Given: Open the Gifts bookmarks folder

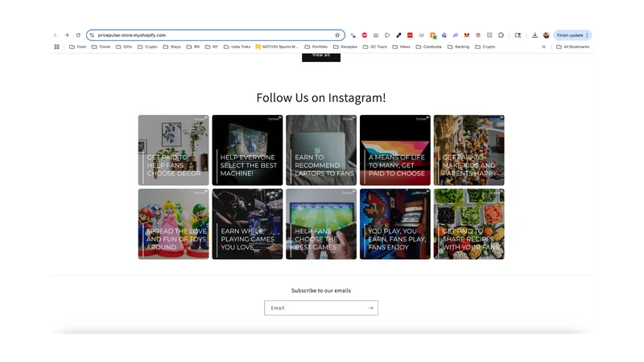Looking at the screenshot, I should [x=124, y=47].
